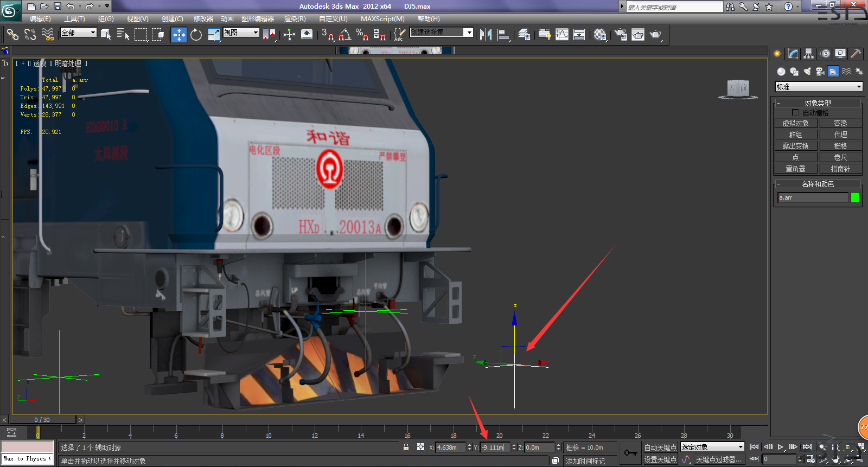
Task: Toggle the Angle Snap button
Action: [345, 35]
